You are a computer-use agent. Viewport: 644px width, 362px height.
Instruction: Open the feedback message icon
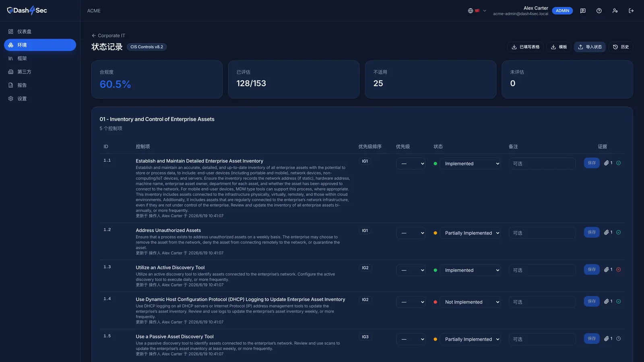tap(583, 11)
